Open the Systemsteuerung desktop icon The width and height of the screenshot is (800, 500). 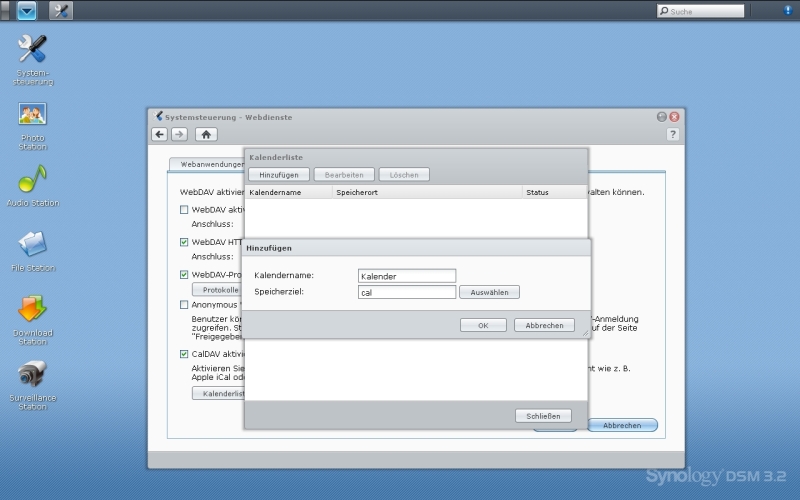33,50
